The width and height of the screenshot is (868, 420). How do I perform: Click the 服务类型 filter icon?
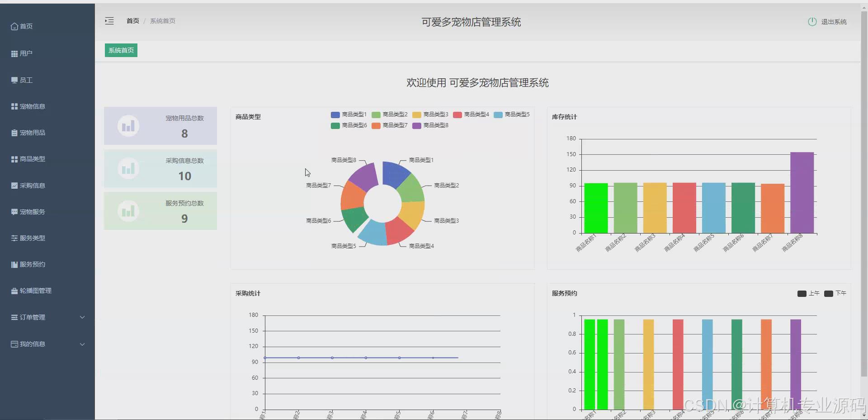coord(14,238)
